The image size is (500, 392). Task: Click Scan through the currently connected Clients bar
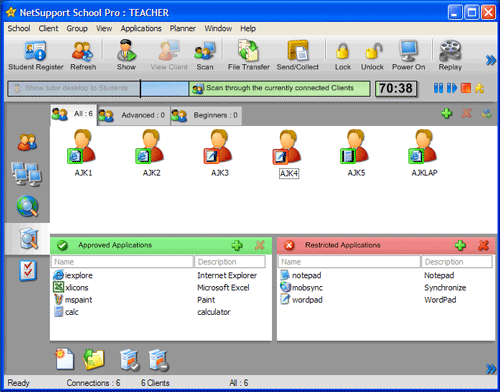[x=280, y=88]
